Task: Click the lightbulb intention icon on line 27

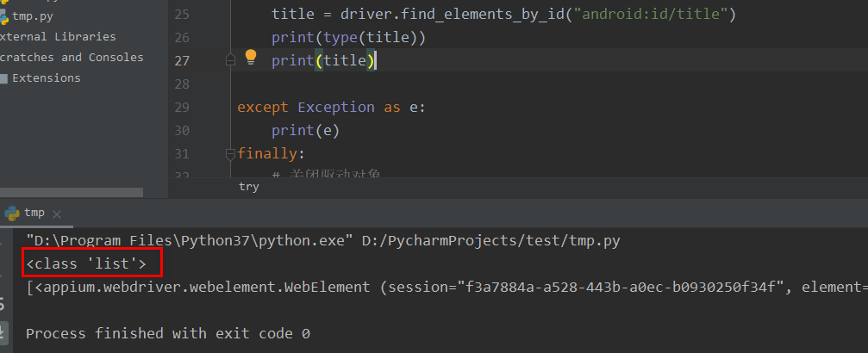Action: (x=251, y=58)
